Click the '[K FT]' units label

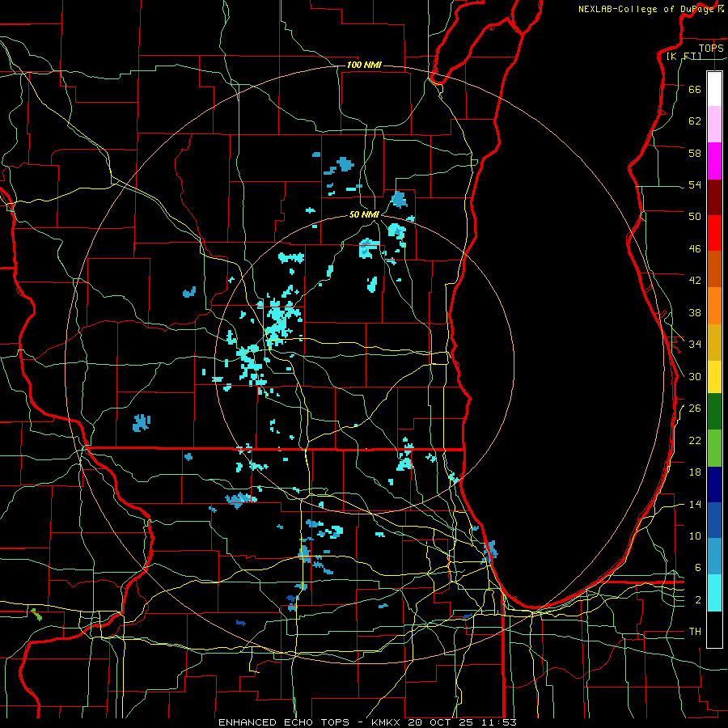684,56
